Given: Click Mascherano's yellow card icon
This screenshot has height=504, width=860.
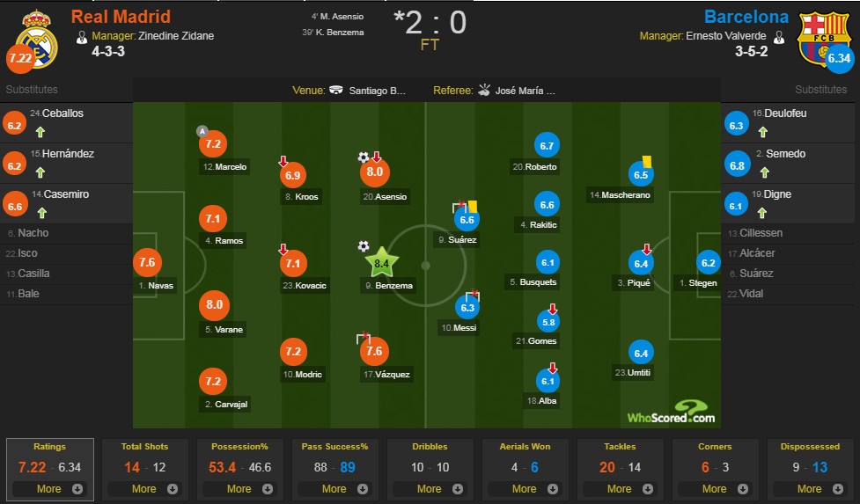Looking at the screenshot, I should pyautogui.click(x=647, y=161).
